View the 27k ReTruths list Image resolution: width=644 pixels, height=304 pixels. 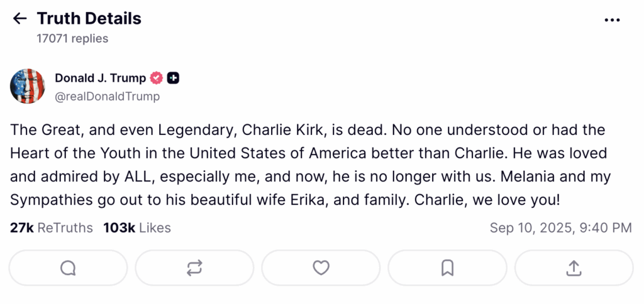[52, 228]
